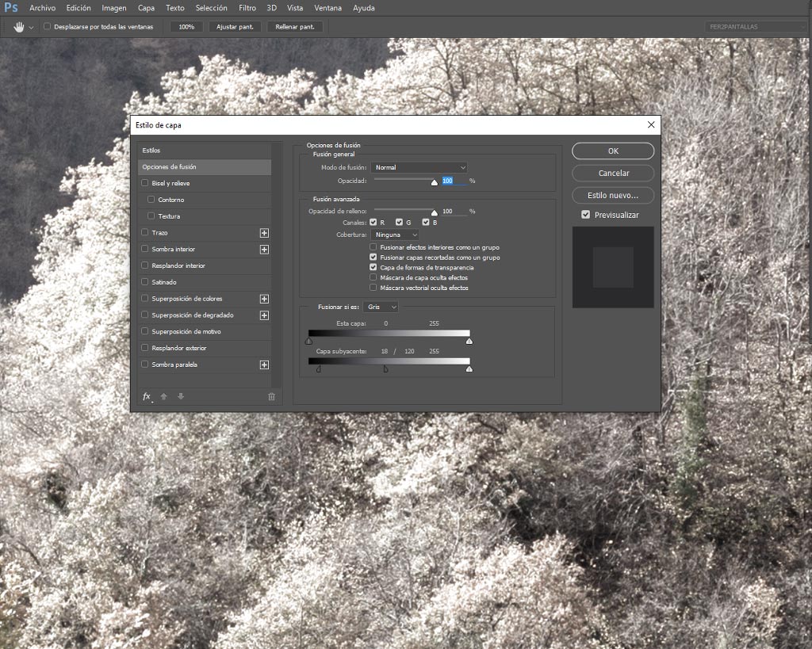
Task: Click the Rellenar pant. button
Action: (x=295, y=27)
